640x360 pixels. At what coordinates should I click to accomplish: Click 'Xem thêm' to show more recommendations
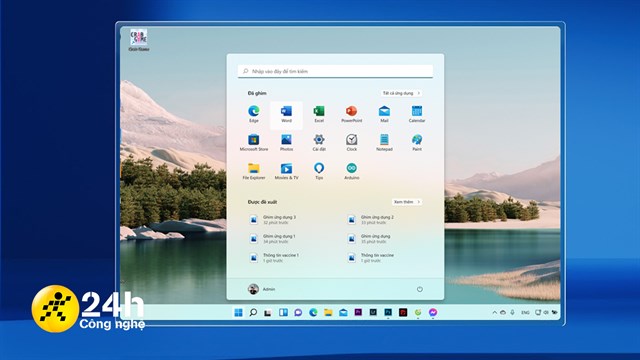(x=407, y=202)
